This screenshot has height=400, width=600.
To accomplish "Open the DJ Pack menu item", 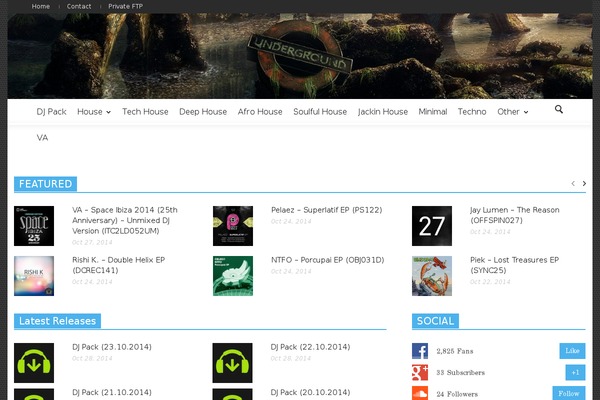I will pyautogui.click(x=52, y=112).
